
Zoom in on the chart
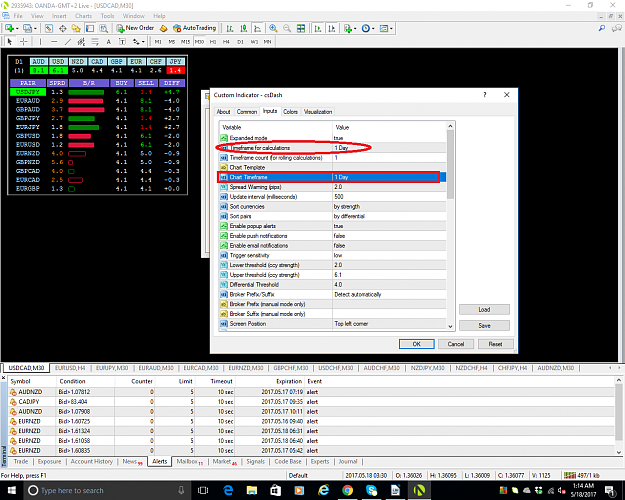pyautogui.click(x=273, y=28)
